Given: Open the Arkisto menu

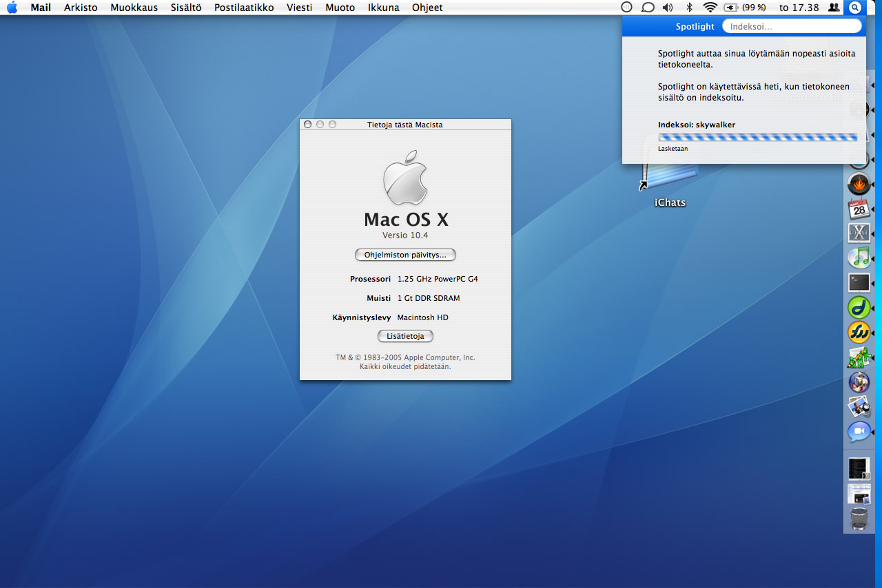Looking at the screenshot, I should 81,8.
